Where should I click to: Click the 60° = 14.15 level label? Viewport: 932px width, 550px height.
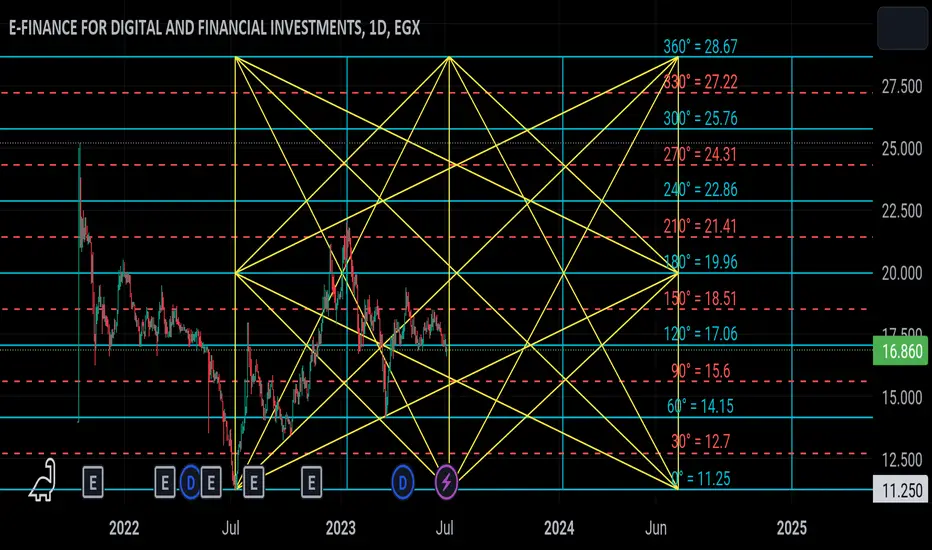tap(700, 406)
